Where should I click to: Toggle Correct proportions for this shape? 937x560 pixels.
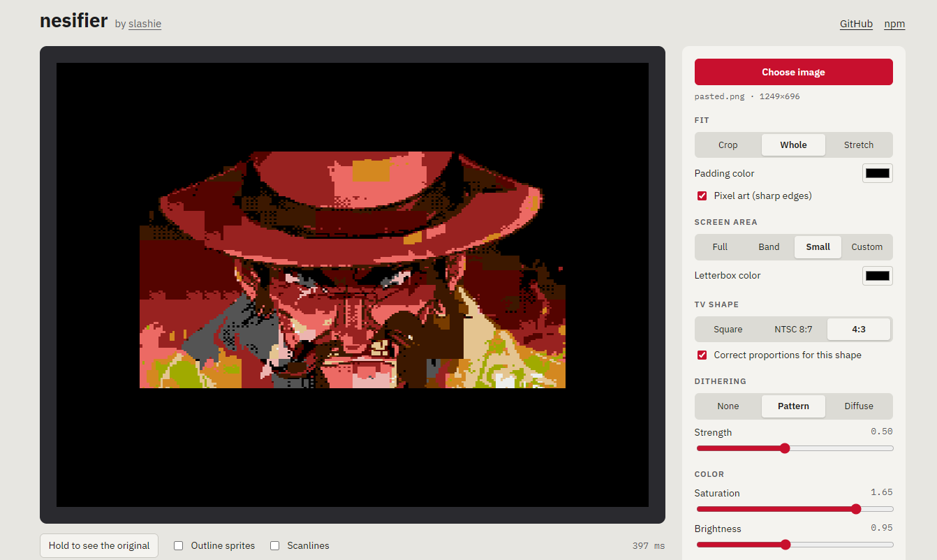tap(702, 355)
